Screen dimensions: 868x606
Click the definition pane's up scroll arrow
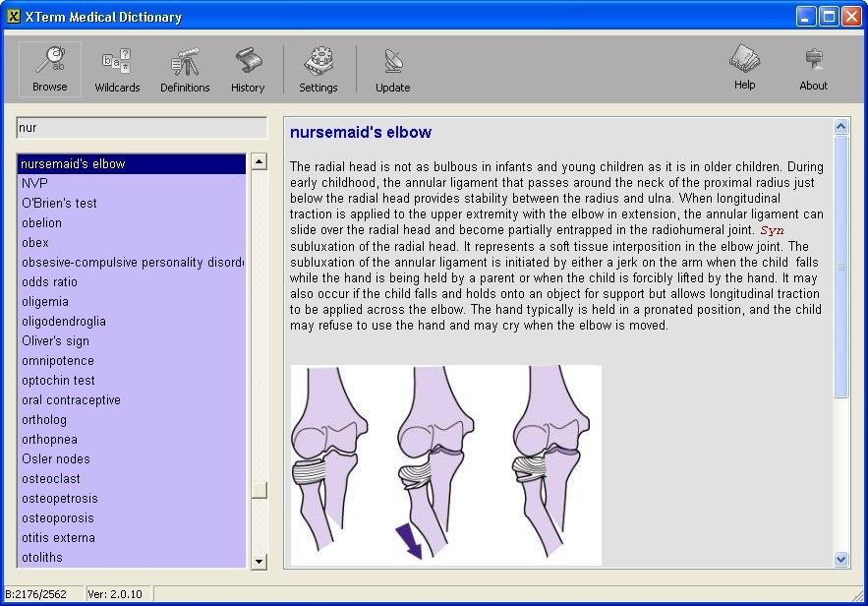point(840,125)
